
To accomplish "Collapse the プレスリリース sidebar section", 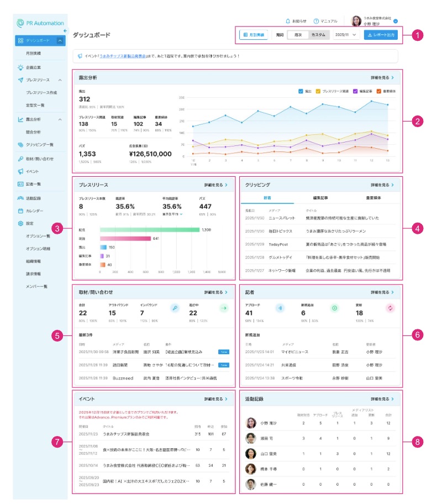I will click(x=60, y=80).
